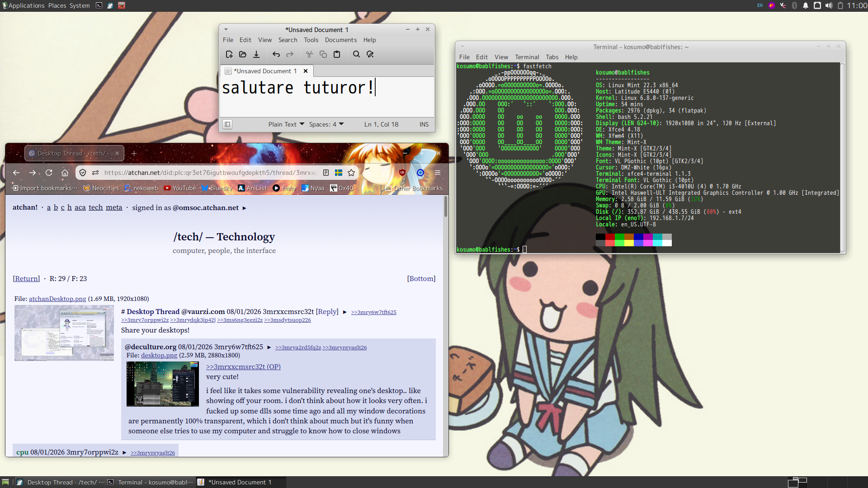The height and width of the screenshot is (488, 868).
Task: Open the find magnifier in text editor
Action: 357,54
